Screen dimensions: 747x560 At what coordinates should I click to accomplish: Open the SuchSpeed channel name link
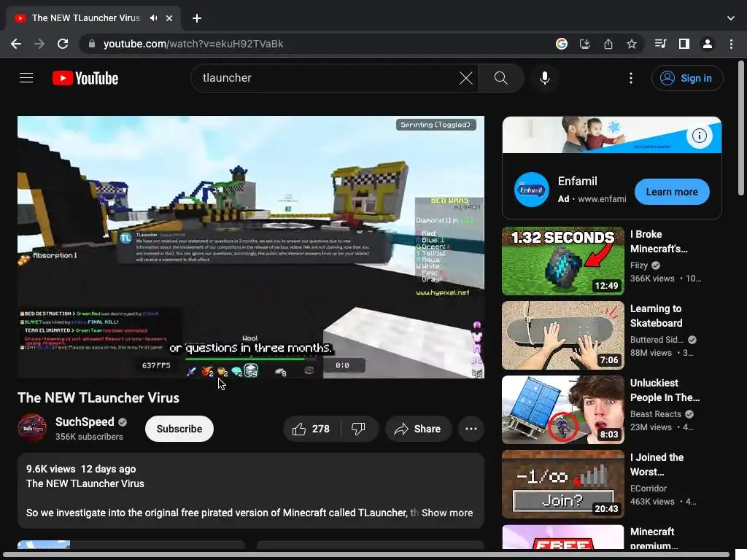(85, 422)
